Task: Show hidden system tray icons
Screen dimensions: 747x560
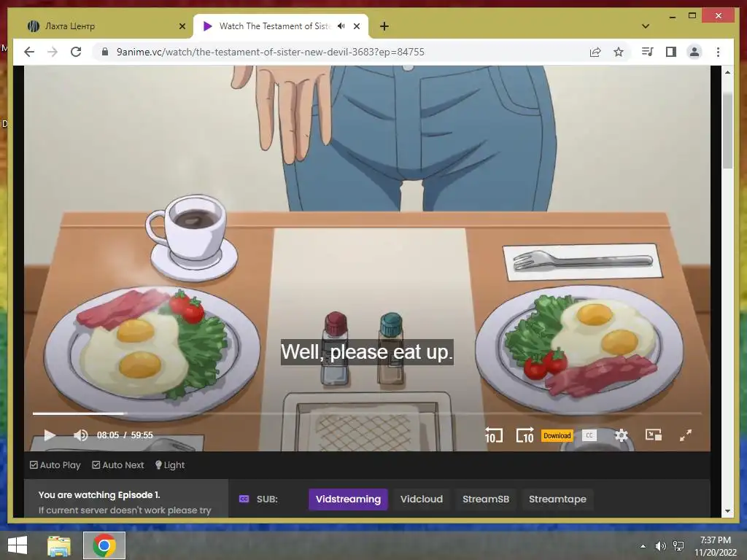Action: coord(643,546)
